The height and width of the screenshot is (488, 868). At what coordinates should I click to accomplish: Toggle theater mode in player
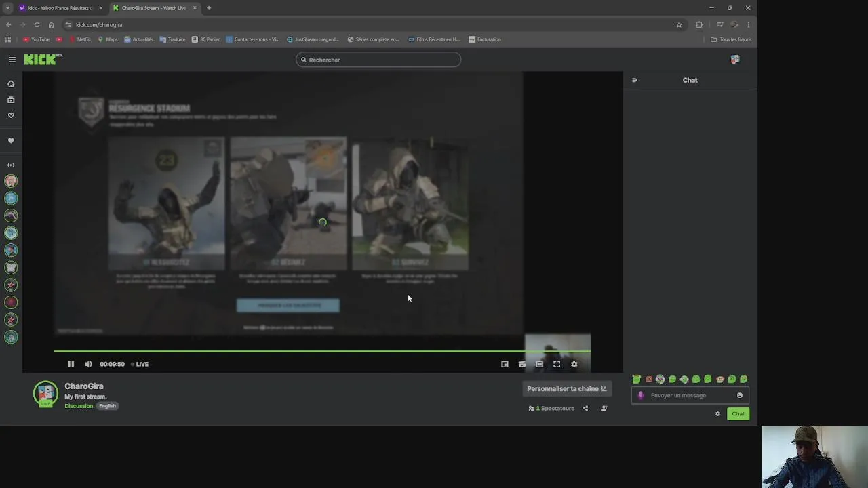(539, 364)
